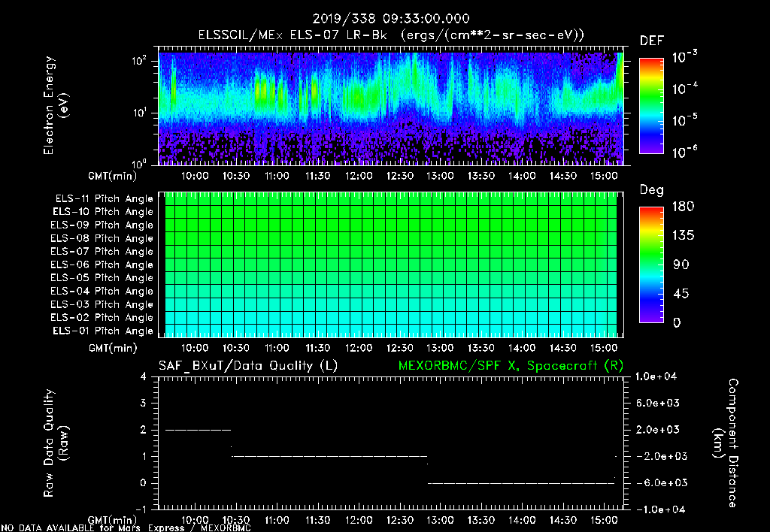Click the 10^2 electron energy axis label
The width and height of the screenshot is (770, 532).
(x=139, y=61)
